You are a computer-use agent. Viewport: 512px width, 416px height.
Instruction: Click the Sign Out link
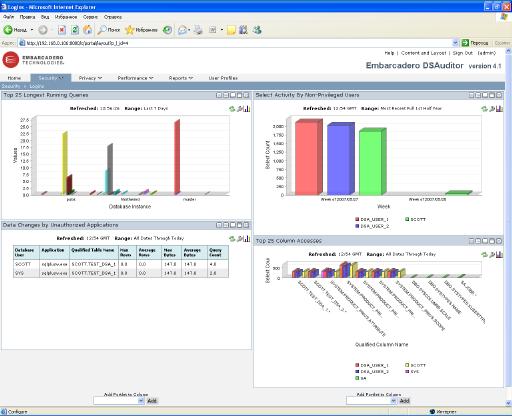click(462, 53)
